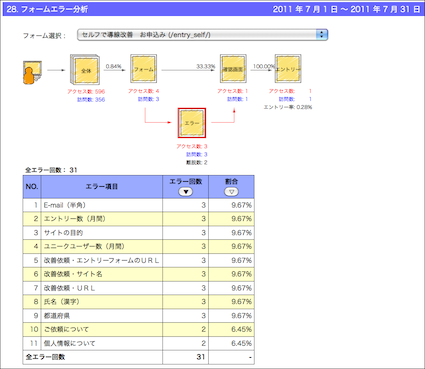Select row 改善依頼・エントリーフォームのURL
Viewport: 425px width, 369px height.
pyautogui.click(x=138, y=260)
